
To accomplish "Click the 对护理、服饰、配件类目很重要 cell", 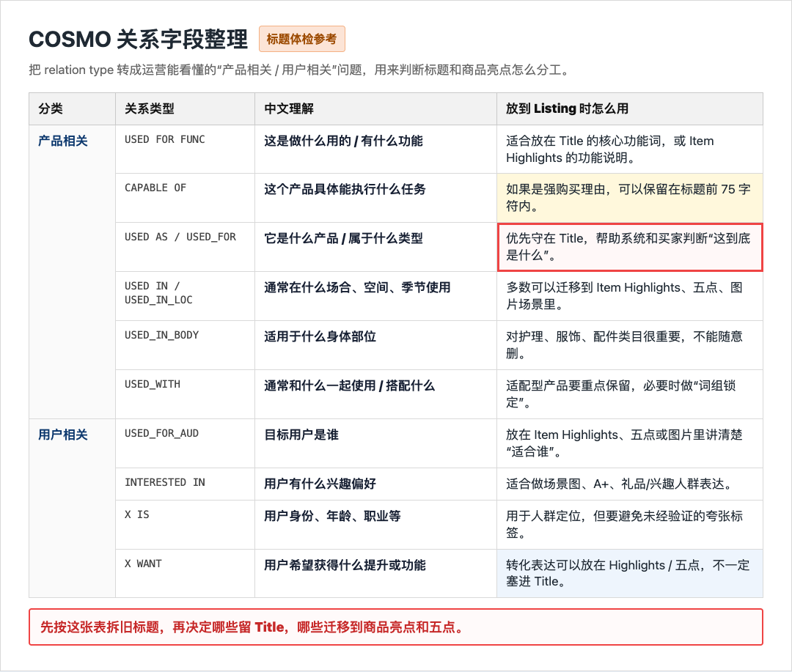I will (x=630, y=345).
